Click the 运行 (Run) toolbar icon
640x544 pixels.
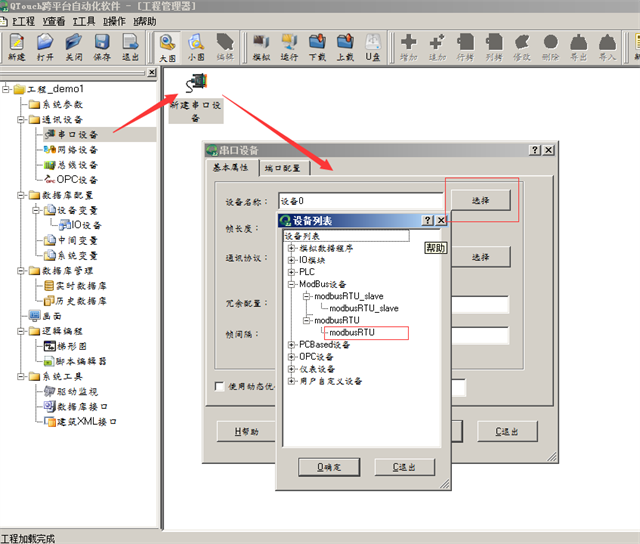pos(289,46)
